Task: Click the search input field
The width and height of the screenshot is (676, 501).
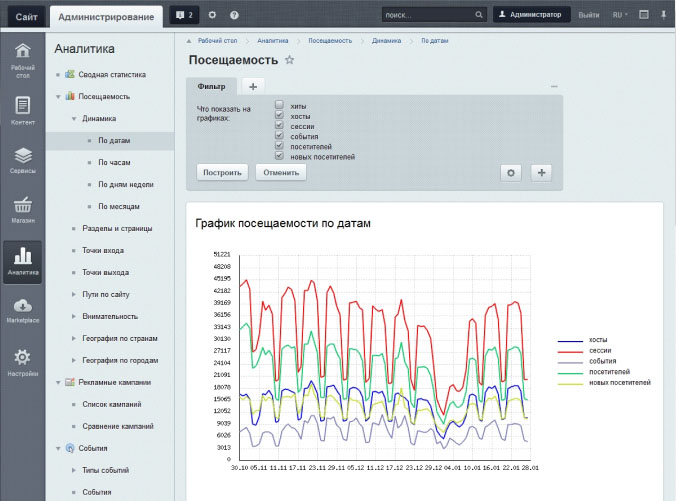Action: (420, 15)
